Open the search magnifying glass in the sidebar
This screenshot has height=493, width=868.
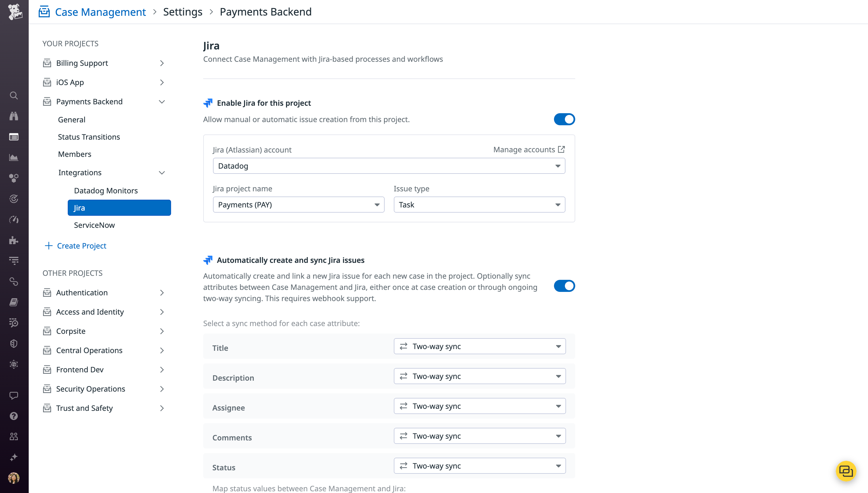[x=13, y=95]
